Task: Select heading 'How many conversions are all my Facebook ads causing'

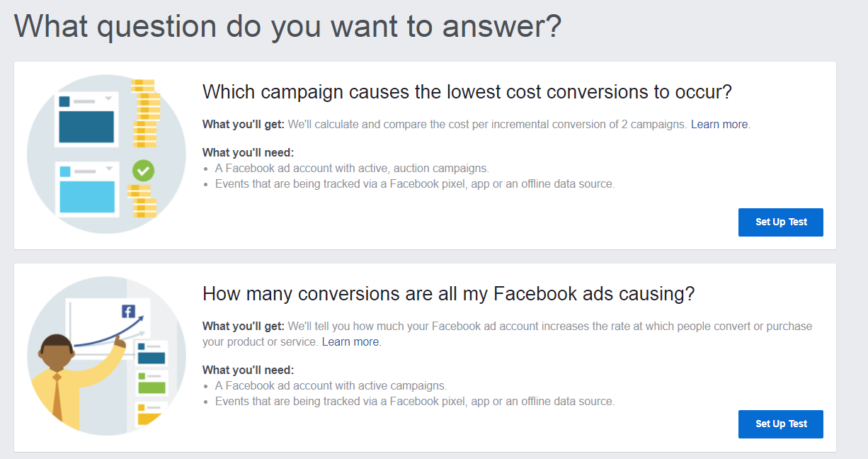Action: click(x=448, y=294)
